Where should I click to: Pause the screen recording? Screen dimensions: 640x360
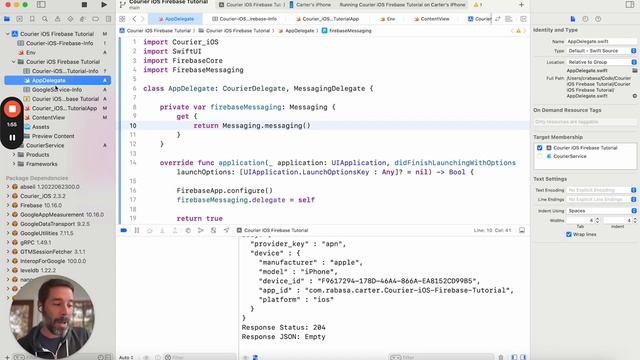(12, 138)
